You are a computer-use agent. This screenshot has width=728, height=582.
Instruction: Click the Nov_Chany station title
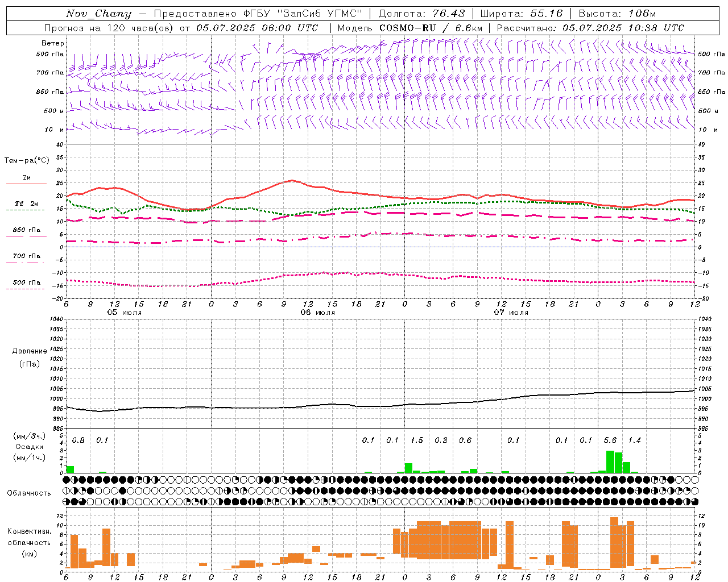98,14
